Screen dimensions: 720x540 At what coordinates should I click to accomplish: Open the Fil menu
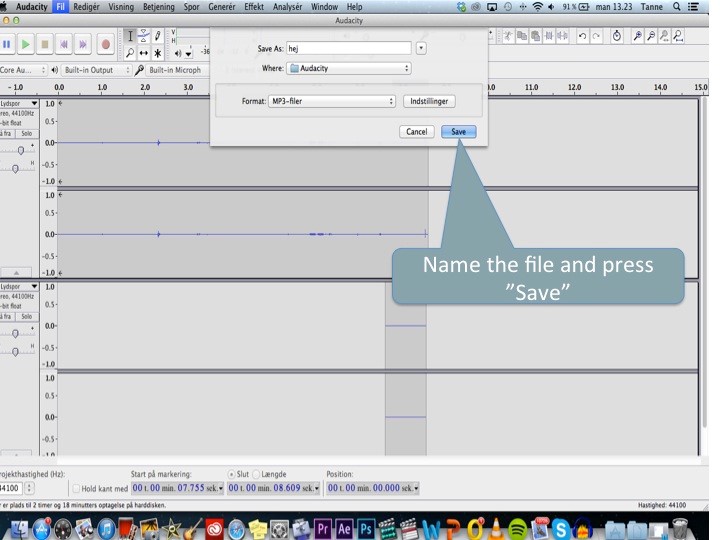[x=61, y=7]
